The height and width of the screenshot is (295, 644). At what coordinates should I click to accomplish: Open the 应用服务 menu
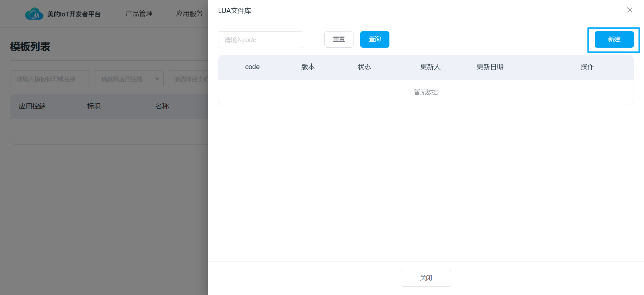(189, 14)
